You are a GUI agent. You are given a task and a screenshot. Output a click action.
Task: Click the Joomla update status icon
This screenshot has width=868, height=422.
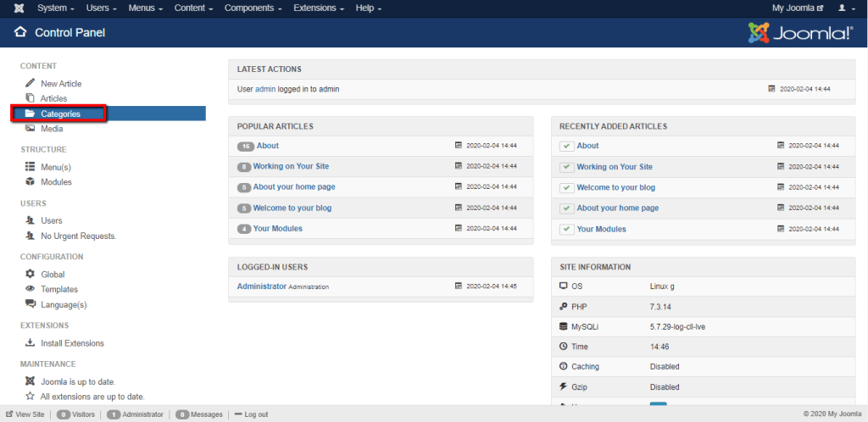pos(30,381)
